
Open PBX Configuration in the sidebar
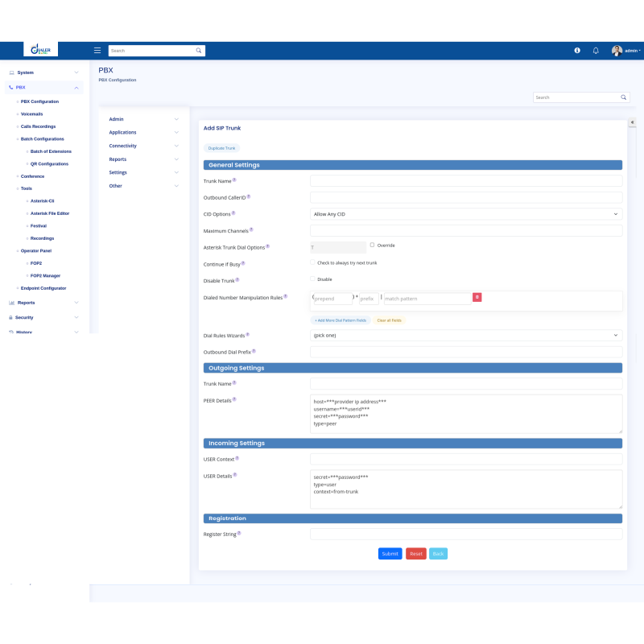[x=39, y=101]
